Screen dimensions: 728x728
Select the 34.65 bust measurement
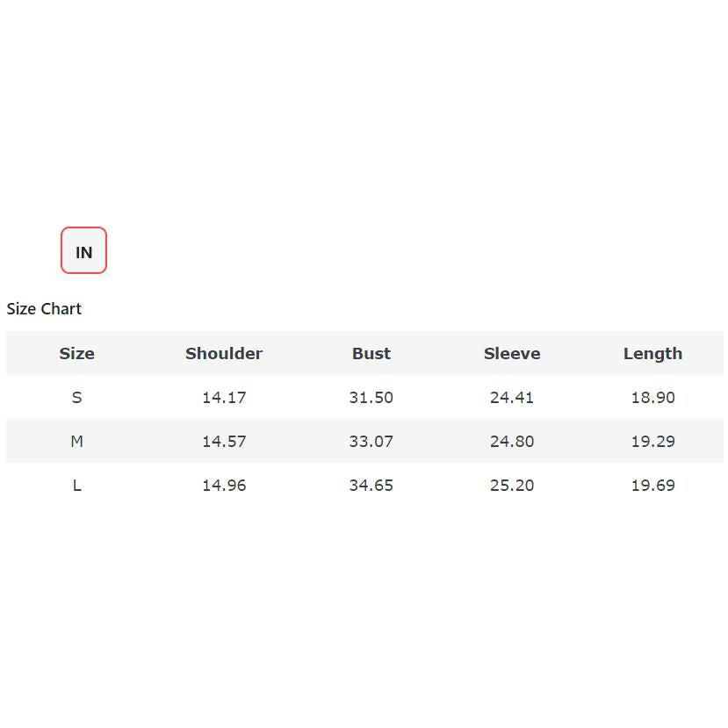[x=371, y=486]
